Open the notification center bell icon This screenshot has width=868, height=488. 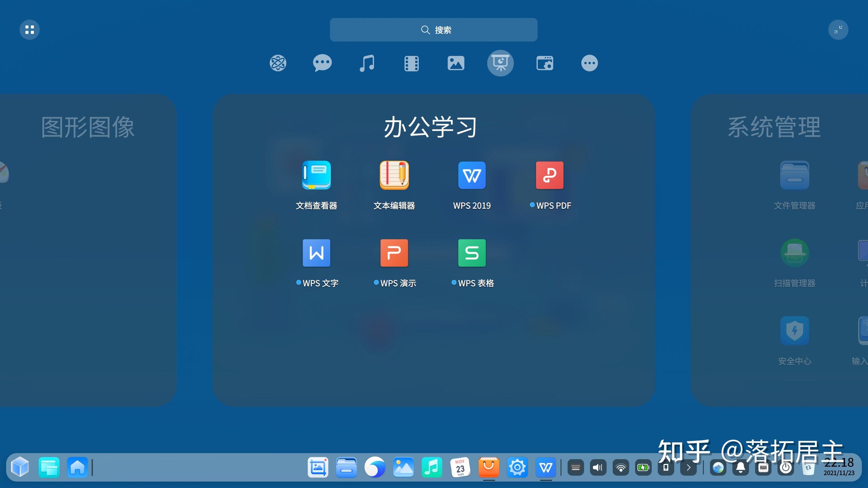741,468
